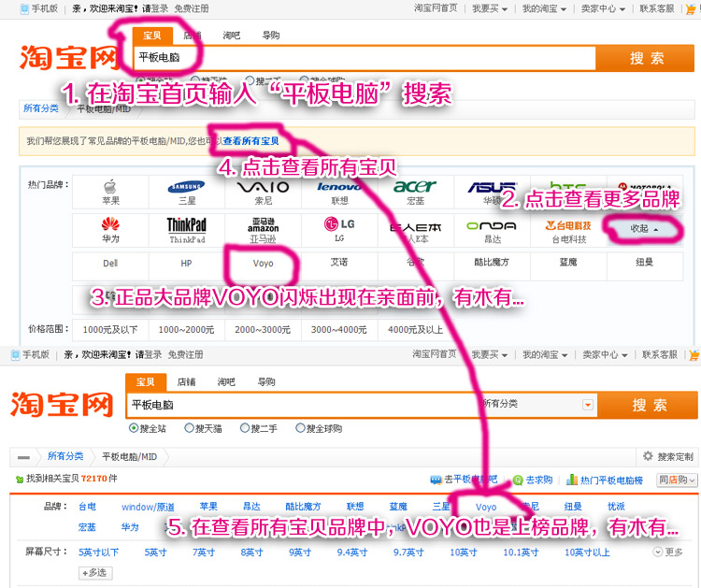
Task: Click the 淘宝网 logo beside the 所有分类 search box
Action: pos(62,405)
